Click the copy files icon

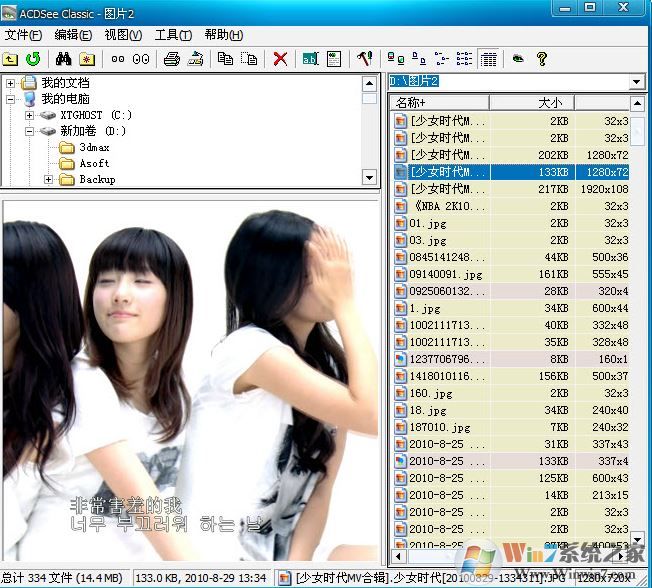pos(225,59)
